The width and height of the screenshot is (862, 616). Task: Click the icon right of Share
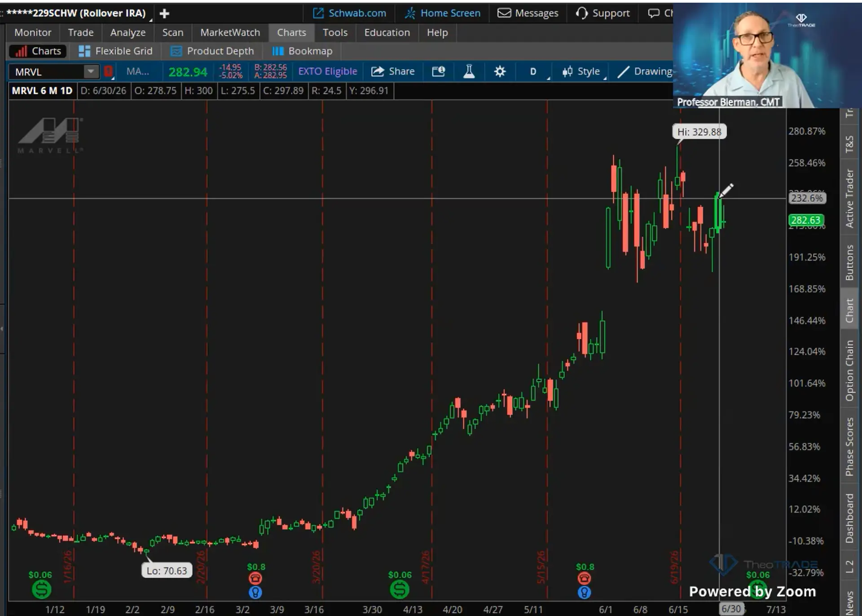click(439, 71)
